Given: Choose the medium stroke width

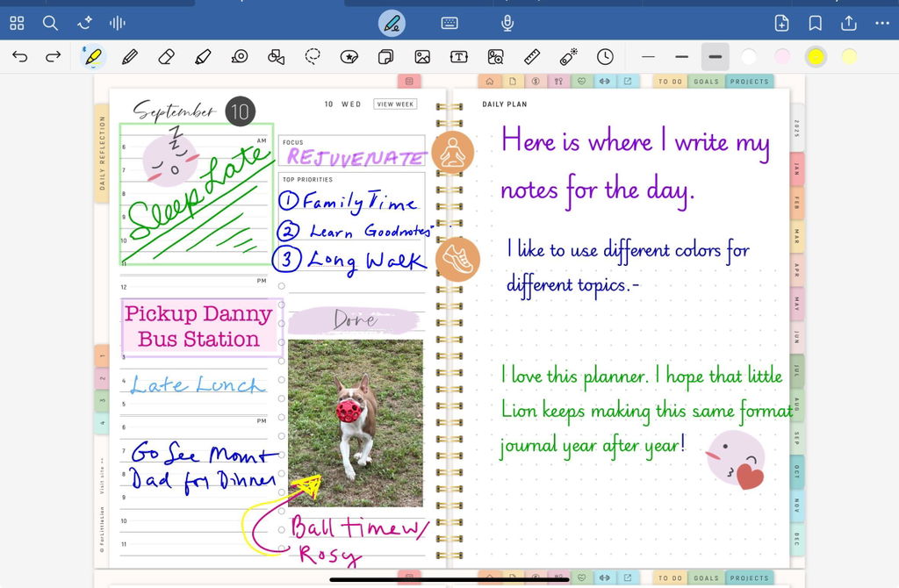Looking at the screenshot, I should 681,57.
